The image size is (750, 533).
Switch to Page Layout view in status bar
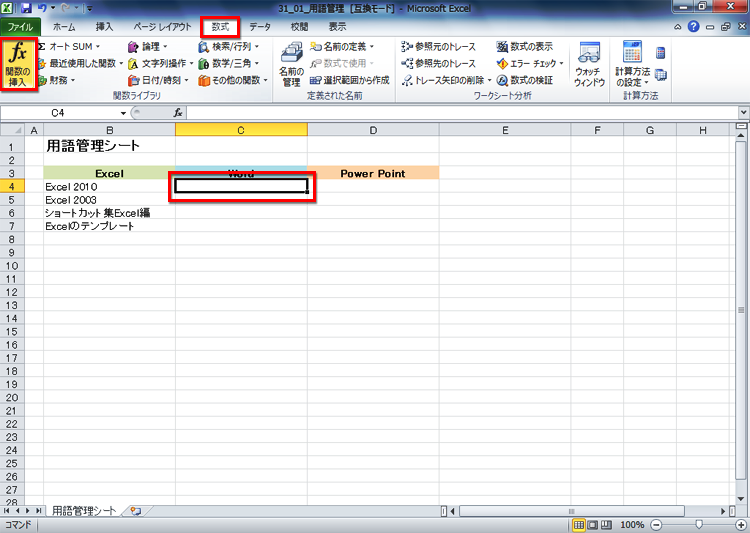pyautogui.click(x=593, y=525)
